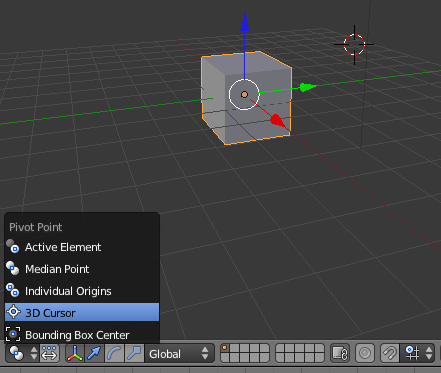Toggle manipulate center points button
This screenshot has height=373, width=441.
[x=49, y=353]
